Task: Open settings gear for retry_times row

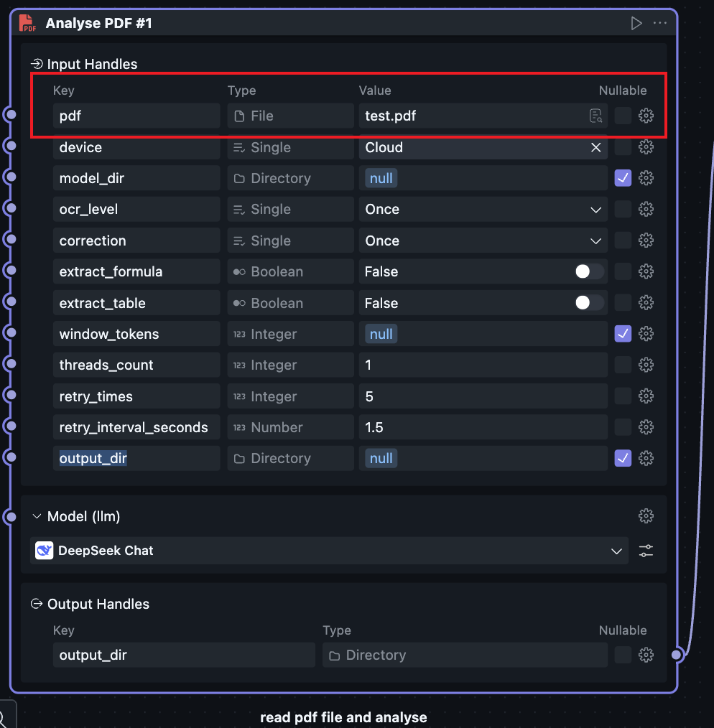Action: 646,396
